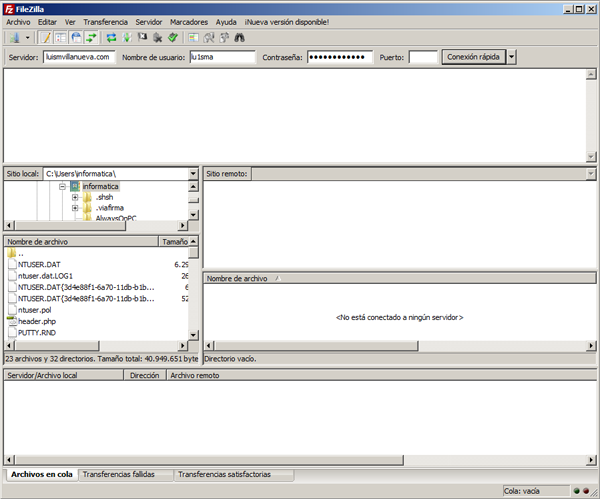Toggle remote directory tree display icon
The image size is (600, 499).
[x=76, y=38]
